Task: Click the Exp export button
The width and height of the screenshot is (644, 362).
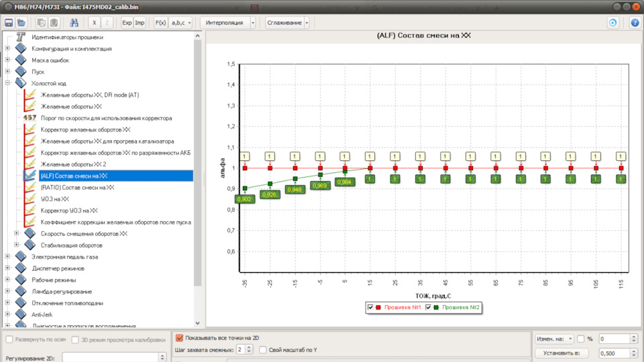Action: [x=127, y=23]
